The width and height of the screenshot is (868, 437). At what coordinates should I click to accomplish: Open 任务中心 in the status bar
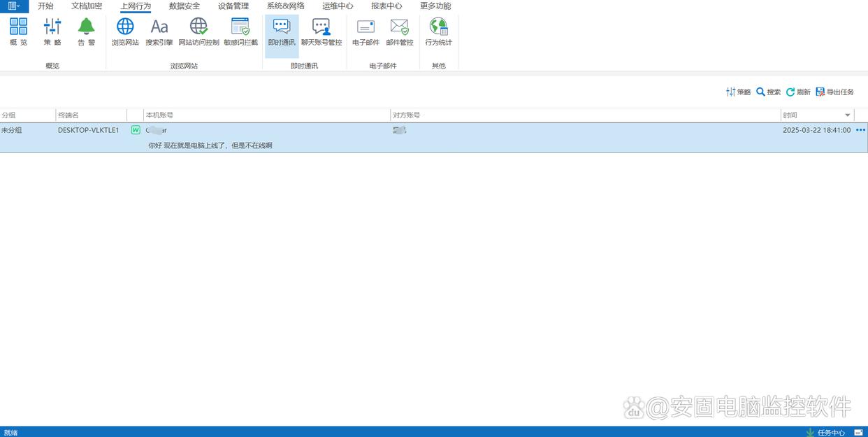(825, 432)
